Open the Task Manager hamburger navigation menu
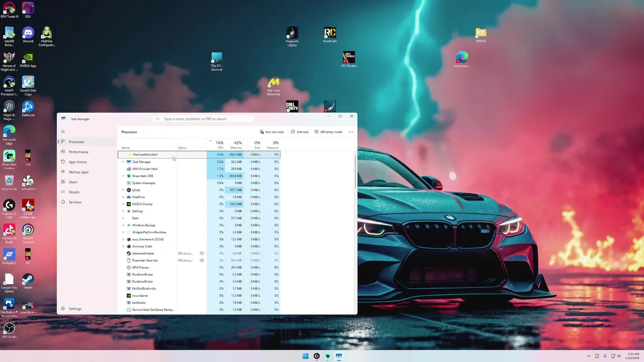This screenshot has height=362, width=644. tap(63, 132)
